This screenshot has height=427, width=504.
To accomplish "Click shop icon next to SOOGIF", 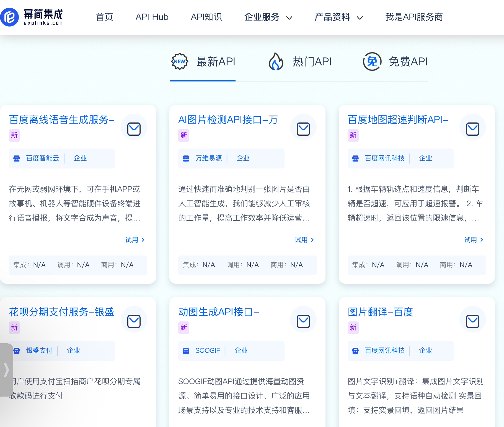I will 186,351.
